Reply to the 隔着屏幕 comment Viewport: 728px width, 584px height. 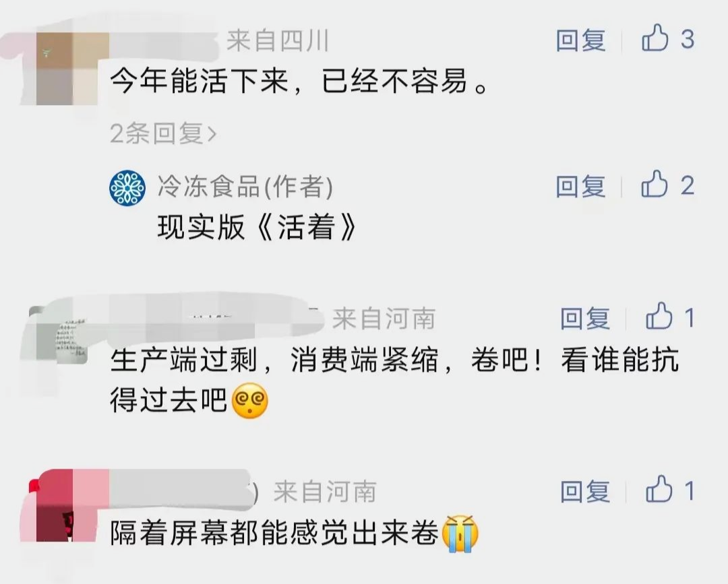click(x=585, y=491)
